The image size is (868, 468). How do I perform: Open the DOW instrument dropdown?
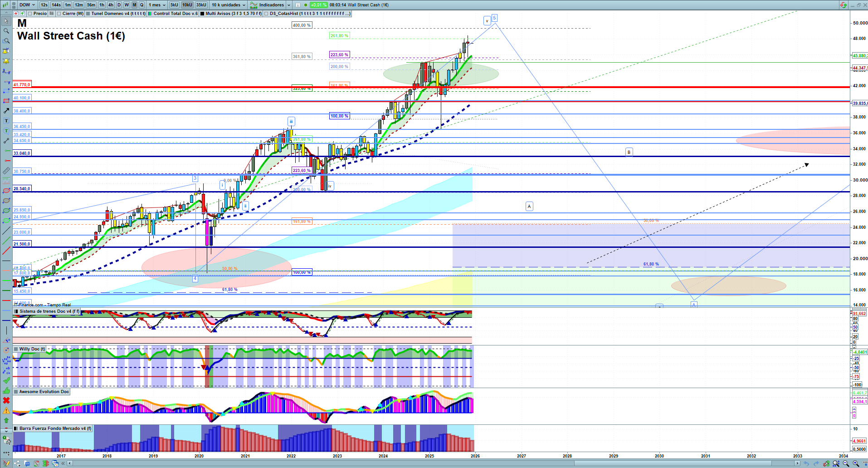coord(27,5)
